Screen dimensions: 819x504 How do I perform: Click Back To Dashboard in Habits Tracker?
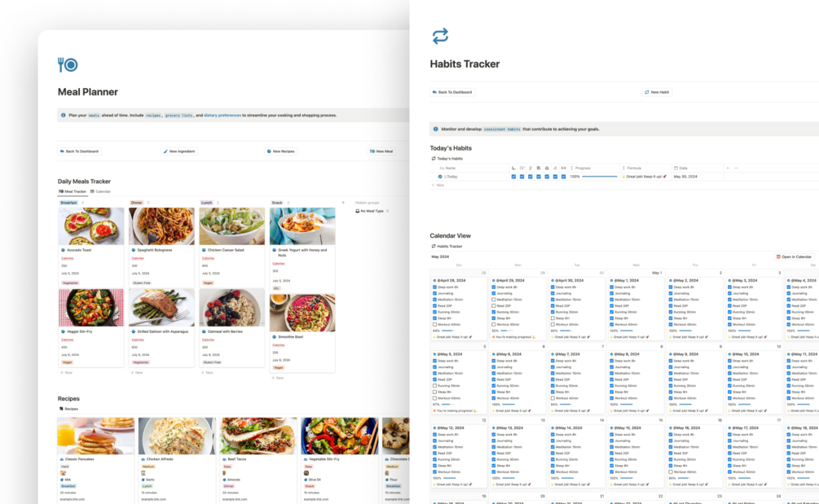tap(451, 92)
